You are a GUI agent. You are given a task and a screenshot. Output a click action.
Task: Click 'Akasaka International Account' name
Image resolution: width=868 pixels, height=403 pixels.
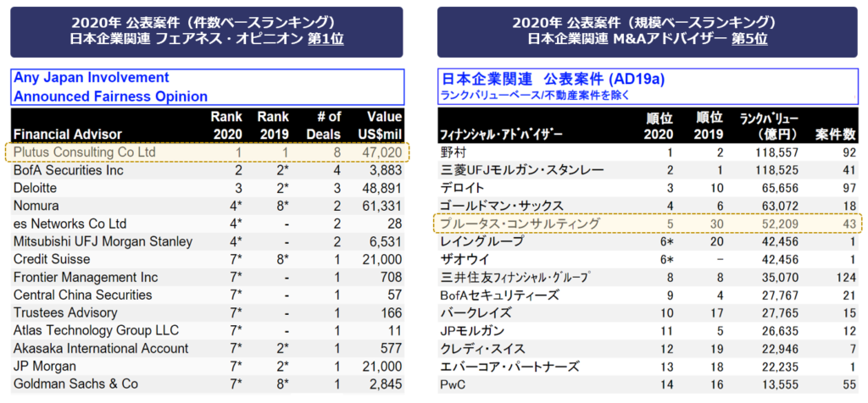click(101, 348)
